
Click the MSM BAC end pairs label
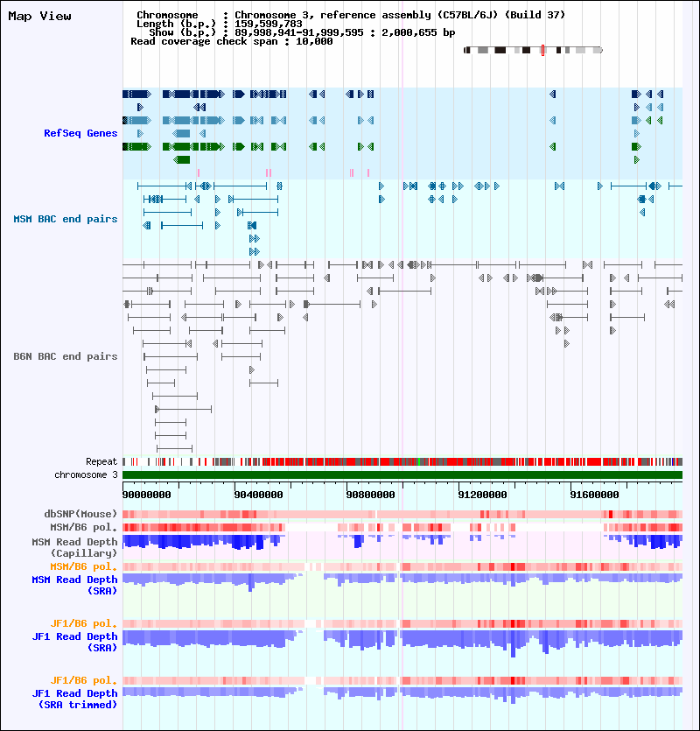coord(66,219)
